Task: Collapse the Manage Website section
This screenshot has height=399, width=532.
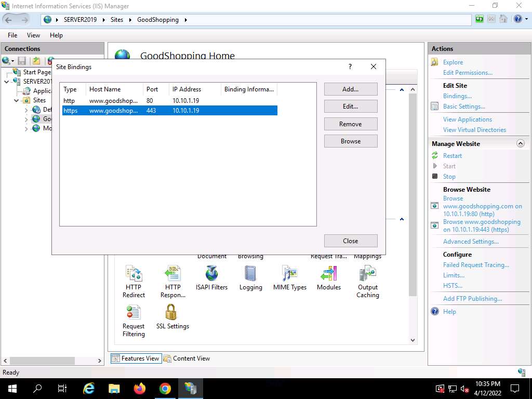Action: [x=521, y=144]
